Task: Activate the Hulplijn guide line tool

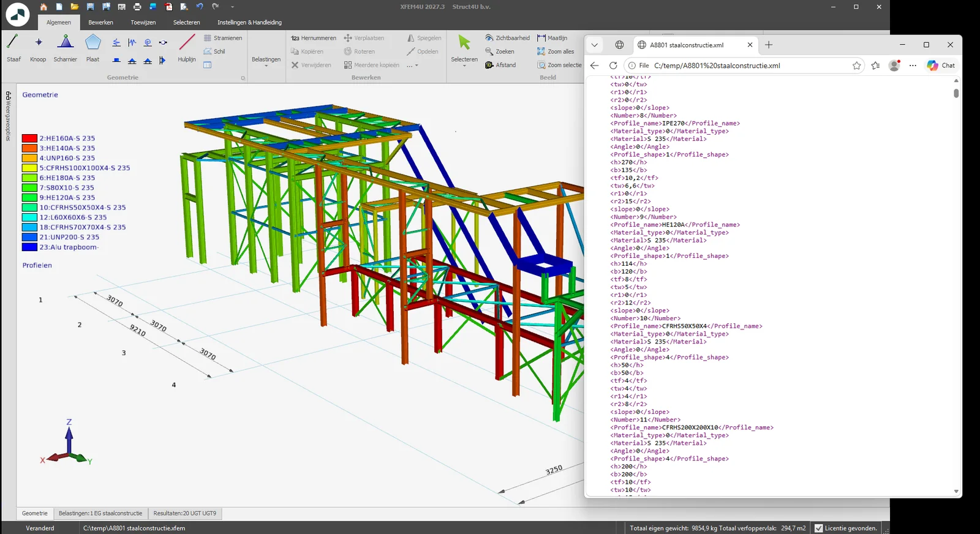Action: (187, 48)
